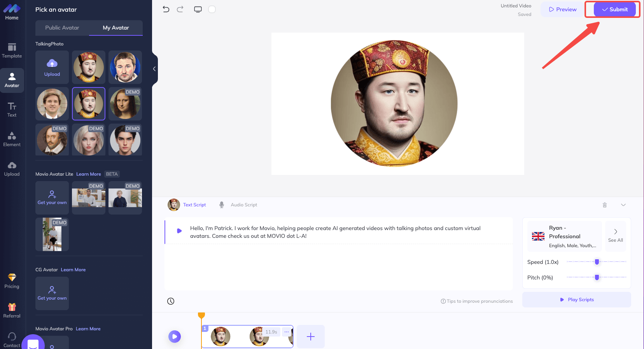Viewport: 644px width, 349px height.
Task: Open the Upload sidebar panel
Action: (x=12, y=169)
